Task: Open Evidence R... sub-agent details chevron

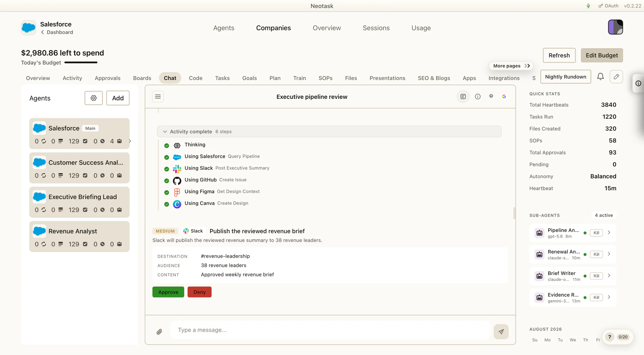Action: tap(609, 297)
